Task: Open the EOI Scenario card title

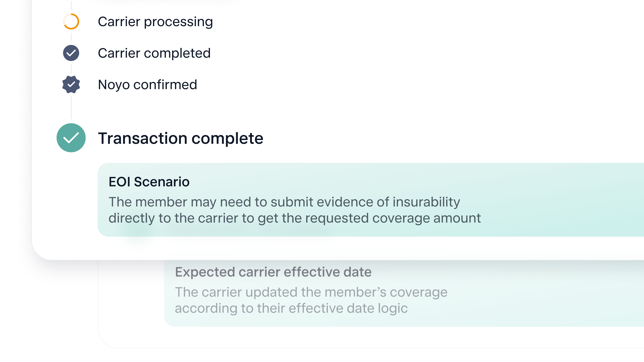Action: tap(149, 182)
